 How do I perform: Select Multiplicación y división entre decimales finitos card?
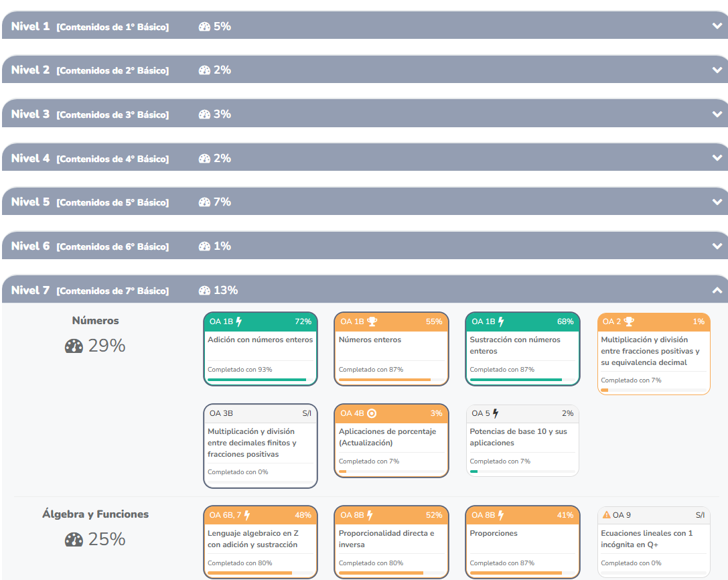260,445
